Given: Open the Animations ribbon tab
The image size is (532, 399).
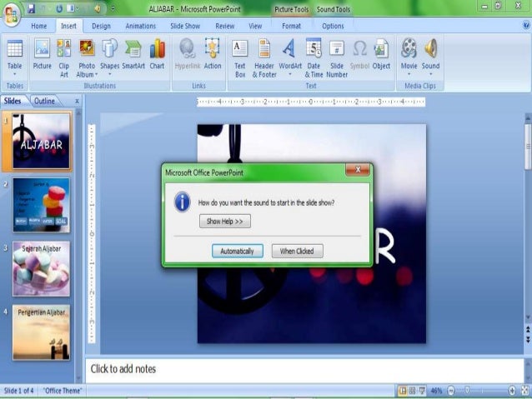Looking at the screenshot, I should coord(140,26).
